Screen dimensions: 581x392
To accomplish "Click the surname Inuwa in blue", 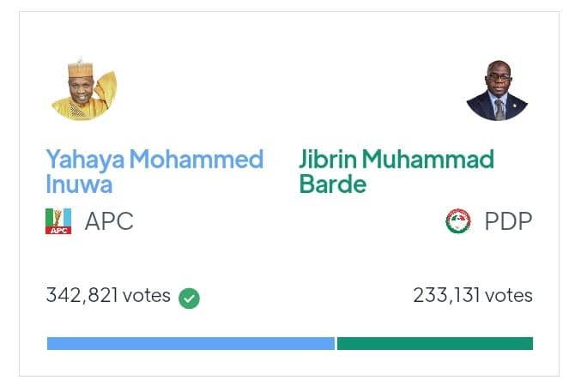I will pos(79,184).
